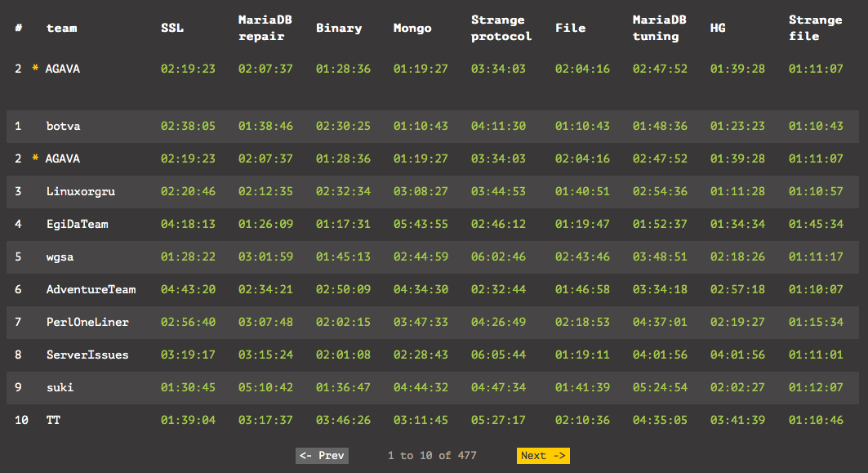Screen dimensions: 868x473
Task: Click the Binary column header
Action: (339, 28)
